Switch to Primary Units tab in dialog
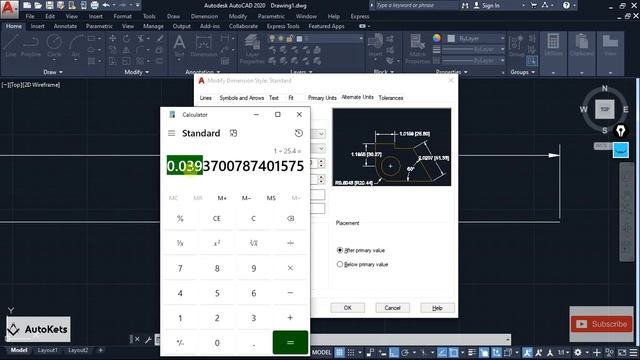The height and width of the screenshot is (360, 640). coord(322,98)
